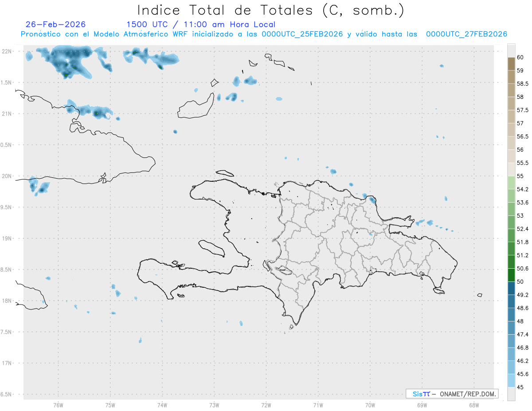Image resolution: width=532 pixels, height=411 pixels.
Task: Click the '75W' longitude label
Action: coord(110,405)
